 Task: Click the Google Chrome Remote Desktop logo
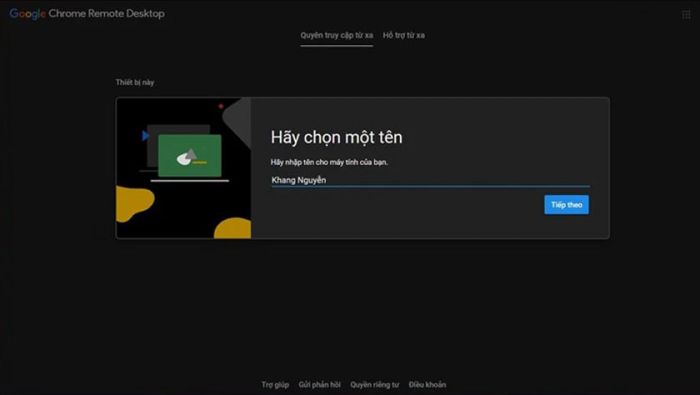87,14
